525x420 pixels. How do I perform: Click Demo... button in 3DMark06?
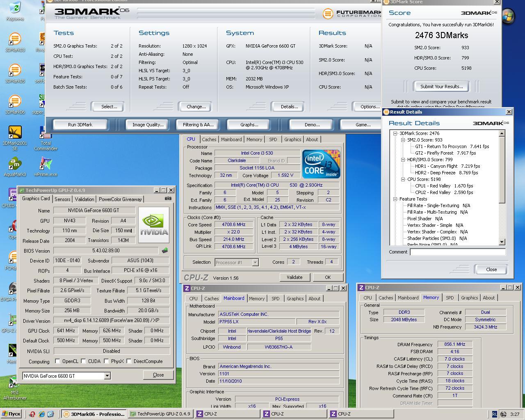[312, 125]
